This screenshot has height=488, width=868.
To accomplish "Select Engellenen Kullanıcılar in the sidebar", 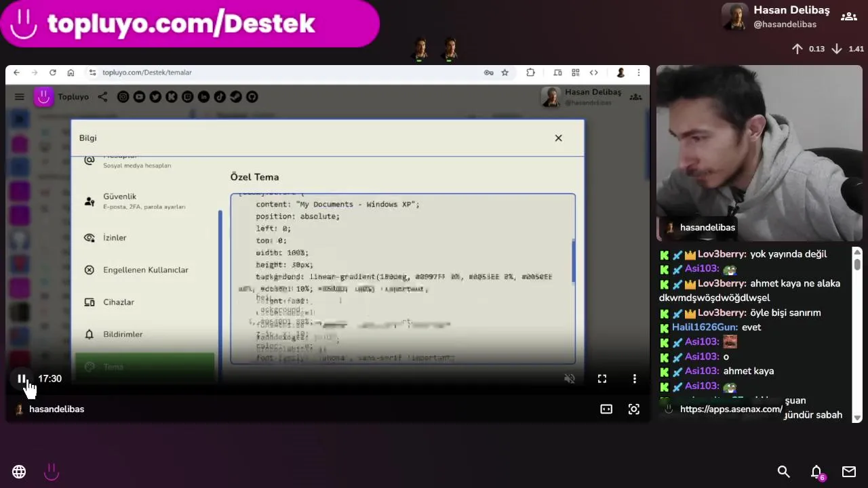I will (144, 270).
